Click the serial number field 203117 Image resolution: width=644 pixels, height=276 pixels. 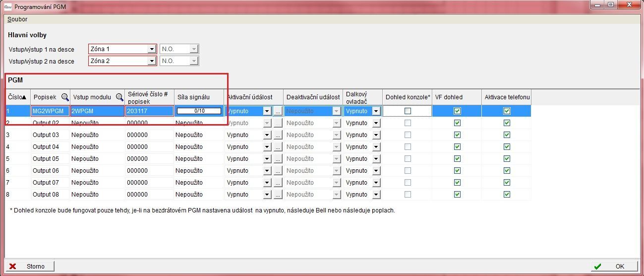click(149, 111)
